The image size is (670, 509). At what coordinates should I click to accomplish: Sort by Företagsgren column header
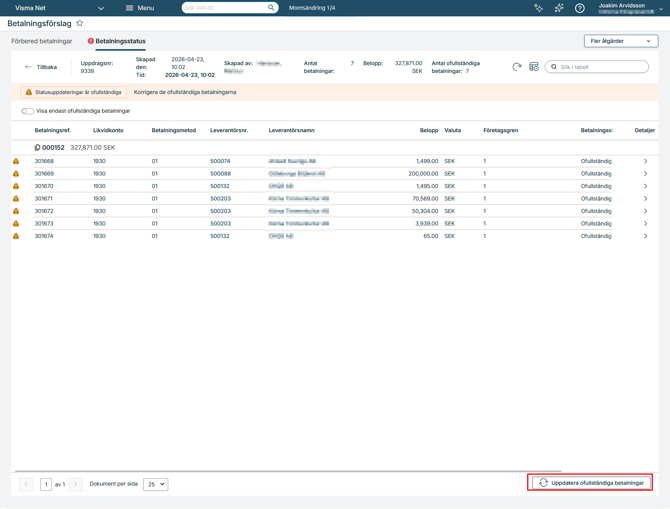[x=500, y=130]
